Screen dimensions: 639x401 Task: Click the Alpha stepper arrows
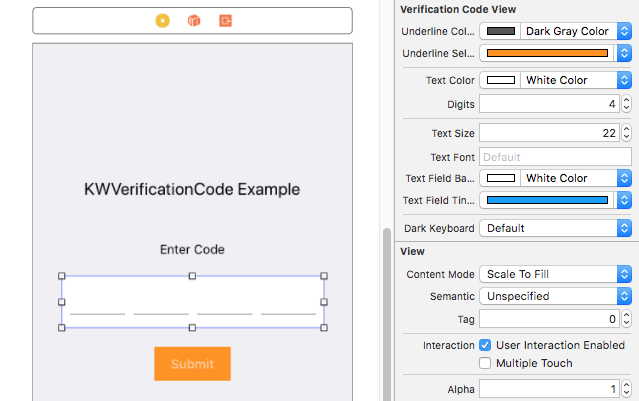[626, 389]
